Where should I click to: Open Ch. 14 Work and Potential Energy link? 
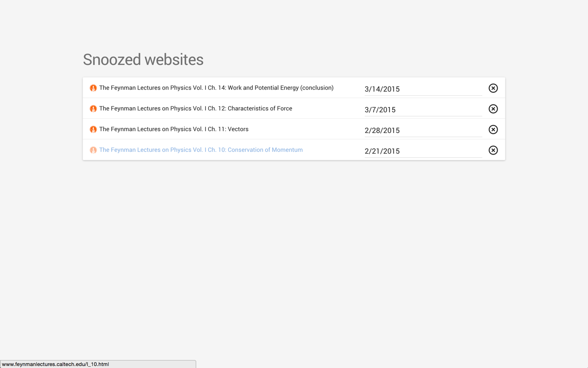216,88
